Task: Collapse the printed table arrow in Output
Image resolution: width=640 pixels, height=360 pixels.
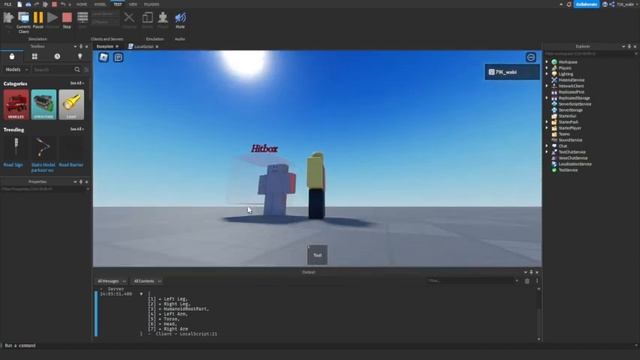Action: [x=141, y=294]
